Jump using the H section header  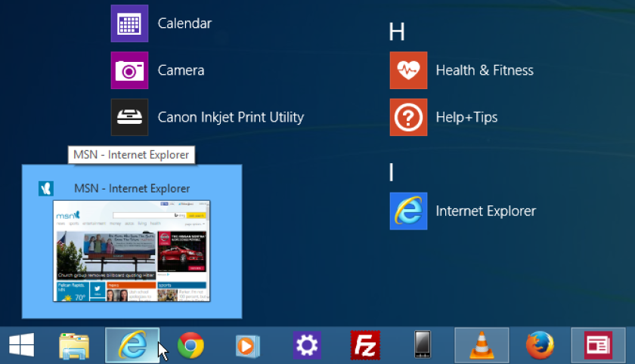(397, 32)
